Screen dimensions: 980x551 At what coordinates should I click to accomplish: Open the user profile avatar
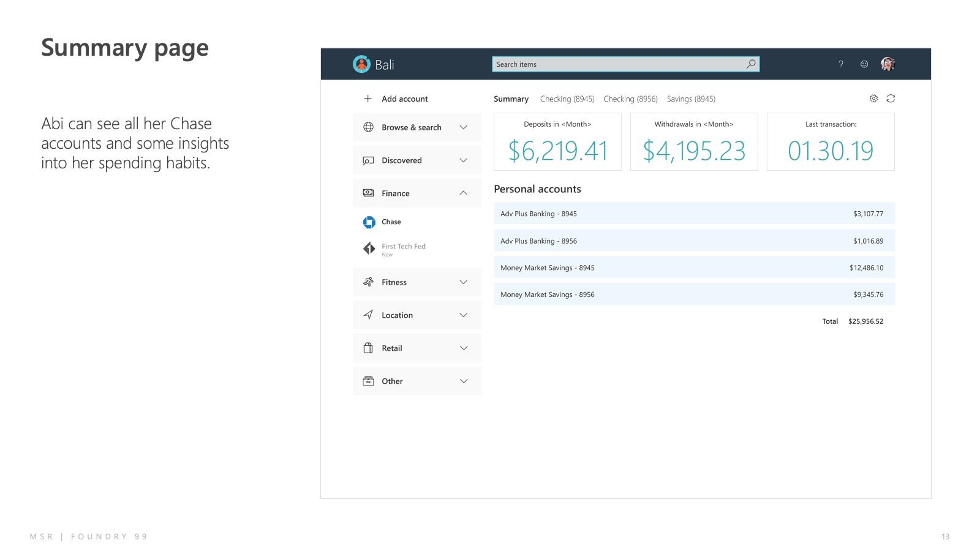click(x=888, y=64)
